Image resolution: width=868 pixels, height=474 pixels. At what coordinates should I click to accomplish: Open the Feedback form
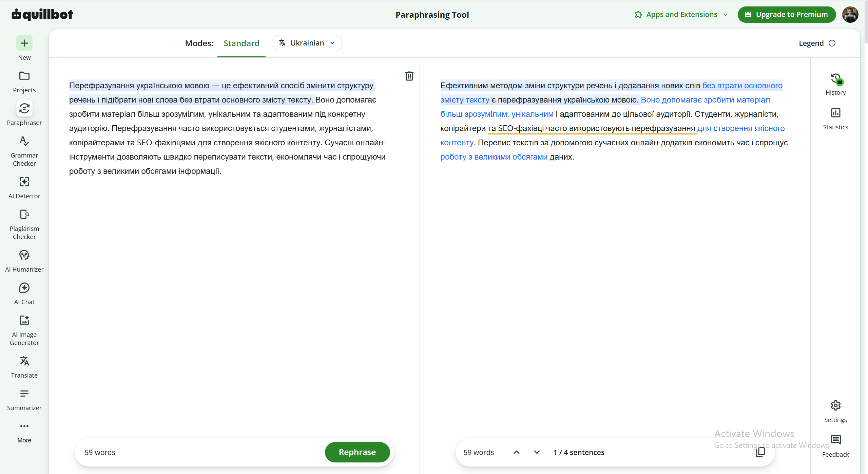click(x=835, y=446)
